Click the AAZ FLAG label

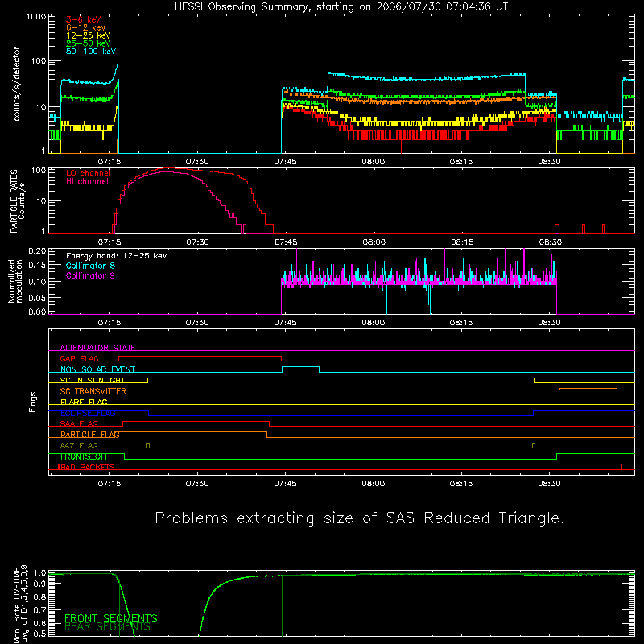click(79, 445)
